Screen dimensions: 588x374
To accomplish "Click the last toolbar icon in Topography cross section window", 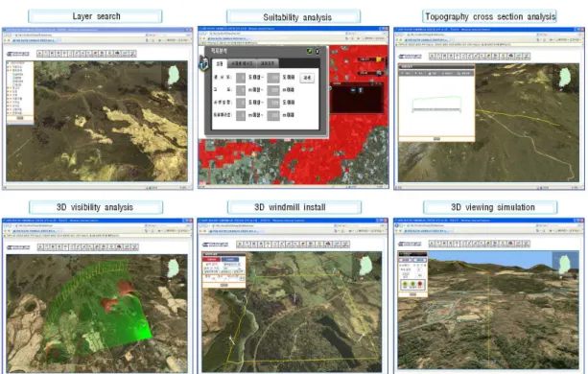I will 527,57.
